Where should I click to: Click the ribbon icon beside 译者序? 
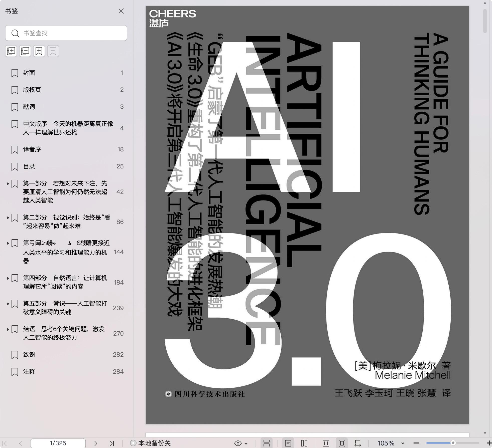15,150
